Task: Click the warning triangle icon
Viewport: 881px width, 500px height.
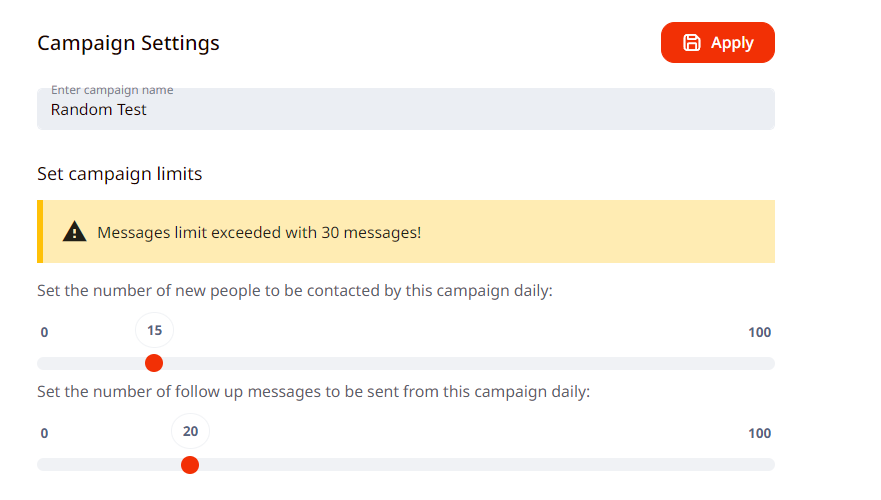Action: (75, 232)
